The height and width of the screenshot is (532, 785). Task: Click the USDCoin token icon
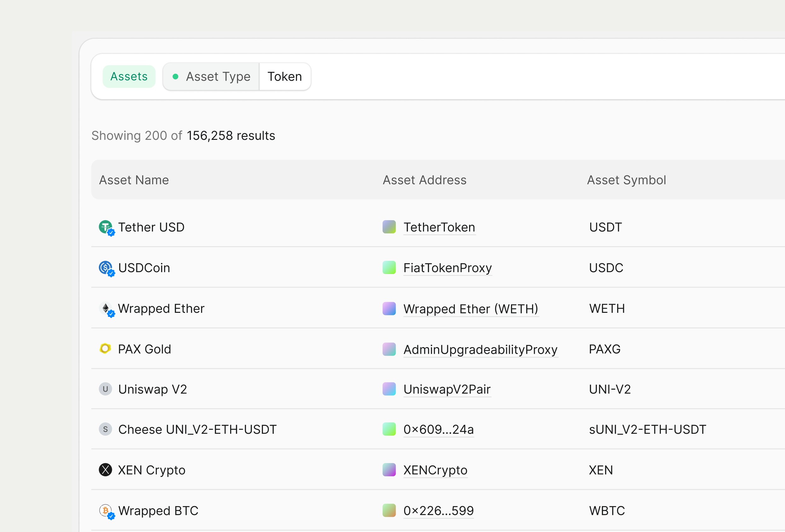[x=105, y=268]
